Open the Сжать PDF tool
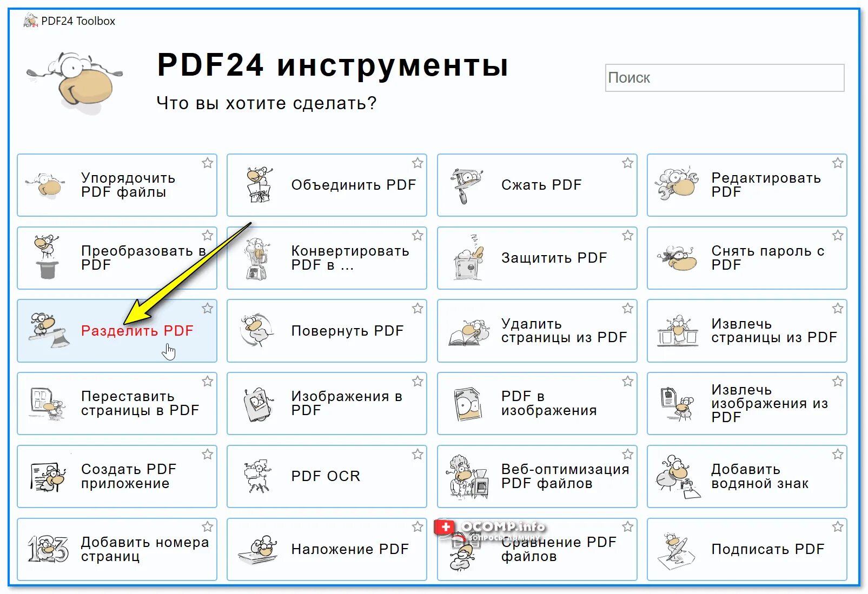The width and height of the screenshot is (868, 594). [537, 185]
